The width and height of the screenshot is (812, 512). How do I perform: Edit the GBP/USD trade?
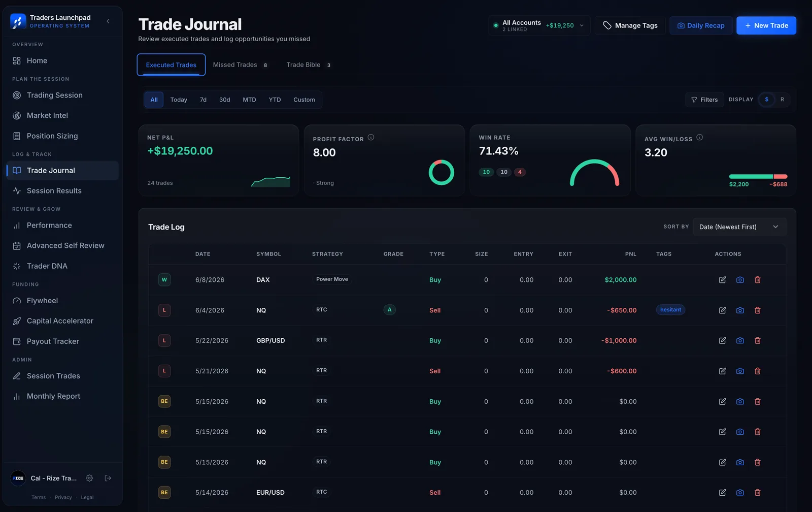tap(723, 341)
